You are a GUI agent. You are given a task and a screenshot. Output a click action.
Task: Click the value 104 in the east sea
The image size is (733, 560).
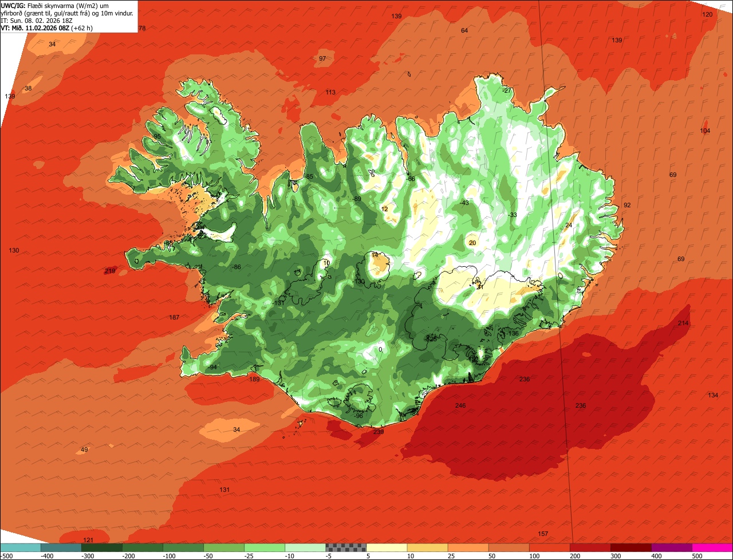(x=705, y=131)
